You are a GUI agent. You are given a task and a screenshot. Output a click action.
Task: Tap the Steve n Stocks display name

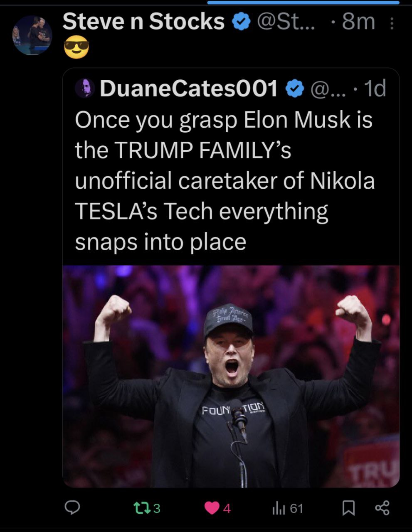pyautogui.click(x=143, y=22)
